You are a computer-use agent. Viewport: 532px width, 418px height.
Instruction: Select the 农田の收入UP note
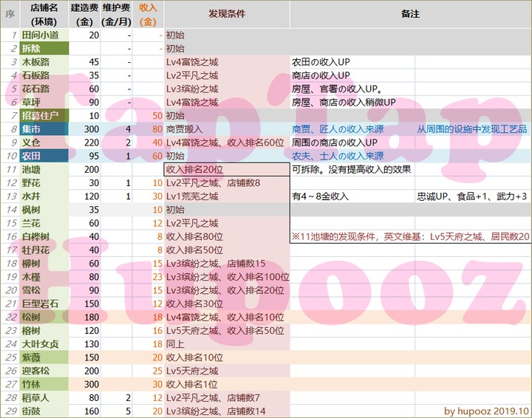[321, 62]
